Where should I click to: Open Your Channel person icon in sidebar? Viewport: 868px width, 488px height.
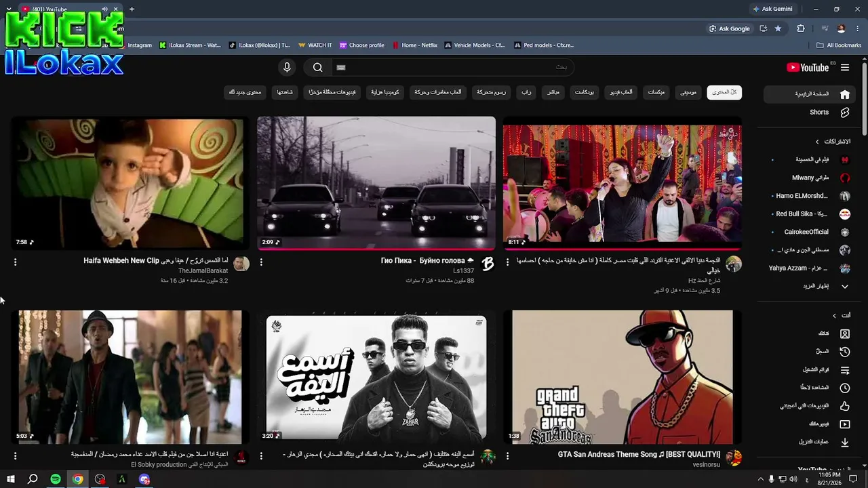845,333
